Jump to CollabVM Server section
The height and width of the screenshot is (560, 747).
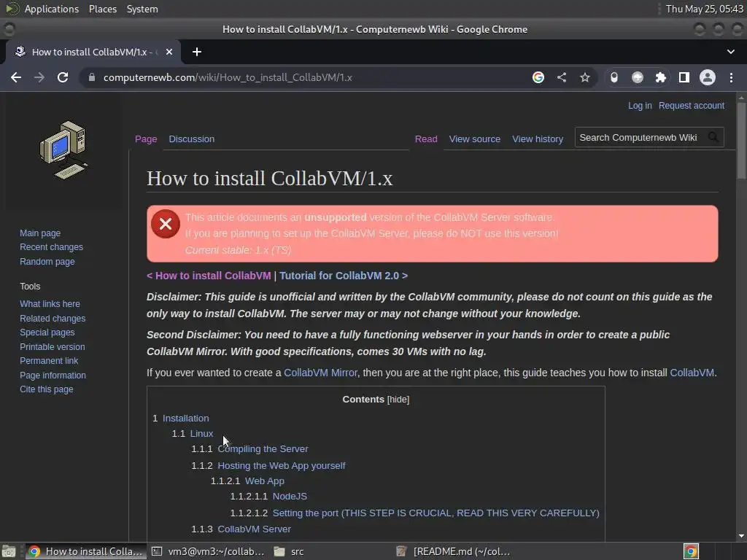point(254,529)
